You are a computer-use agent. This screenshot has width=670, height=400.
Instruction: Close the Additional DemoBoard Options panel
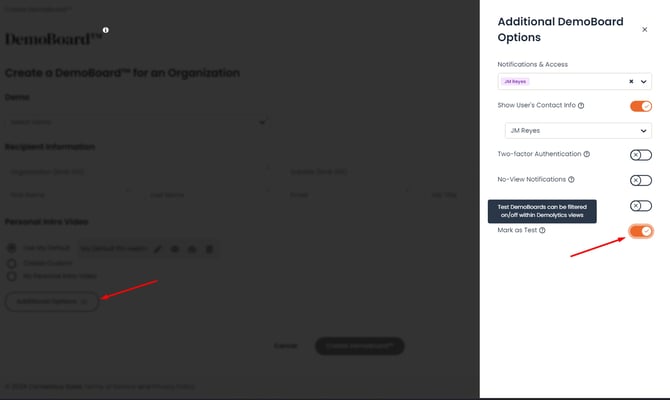(x=644, y=30)
